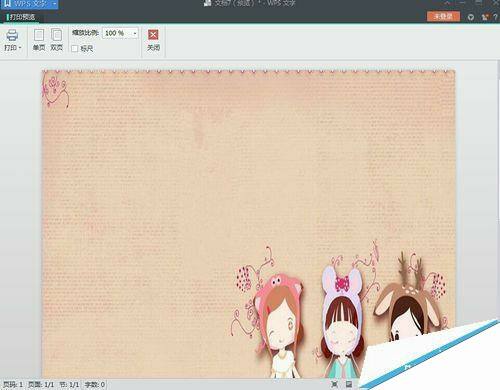Open the 打印 dropdown arrow
Screen dimensions: 500x390
pyautogui.click(x=20, y=48)
